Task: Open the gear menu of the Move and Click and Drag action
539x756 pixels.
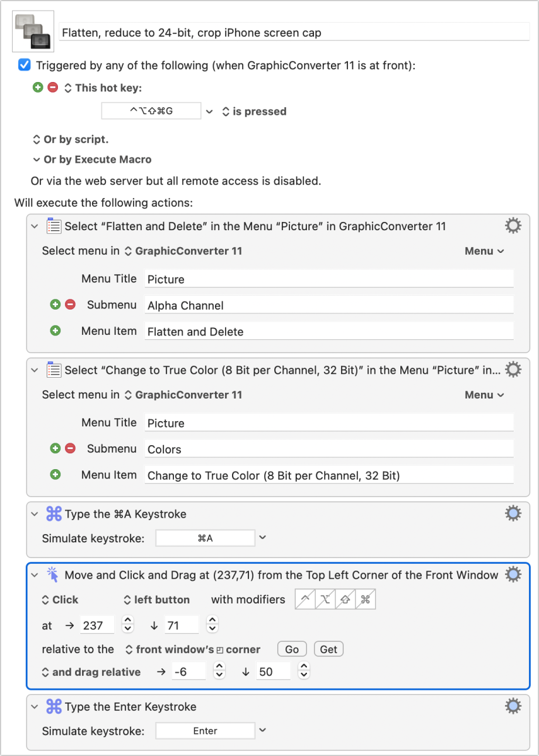Action: coord(513,574)
